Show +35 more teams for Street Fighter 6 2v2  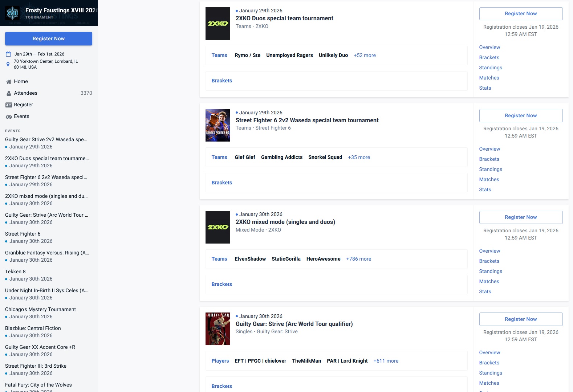click(359, 158)
